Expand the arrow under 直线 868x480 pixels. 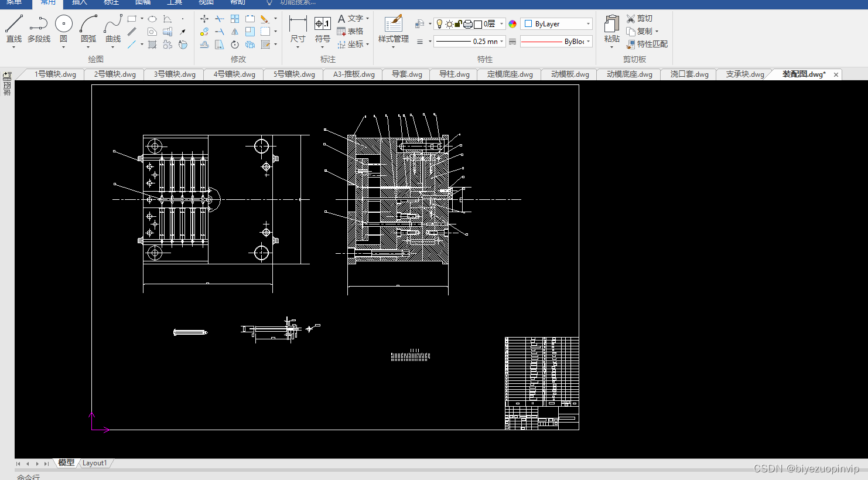coord(13,47)
